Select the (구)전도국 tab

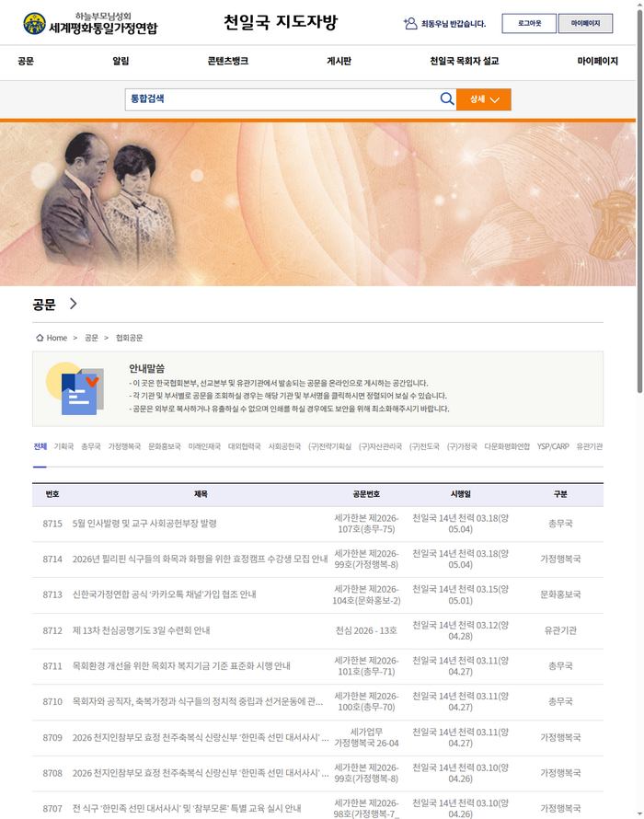pos(424,446)
